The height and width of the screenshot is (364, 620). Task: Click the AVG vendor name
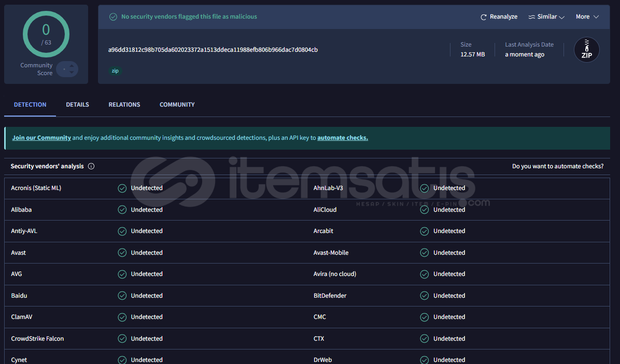pos(16,274)
